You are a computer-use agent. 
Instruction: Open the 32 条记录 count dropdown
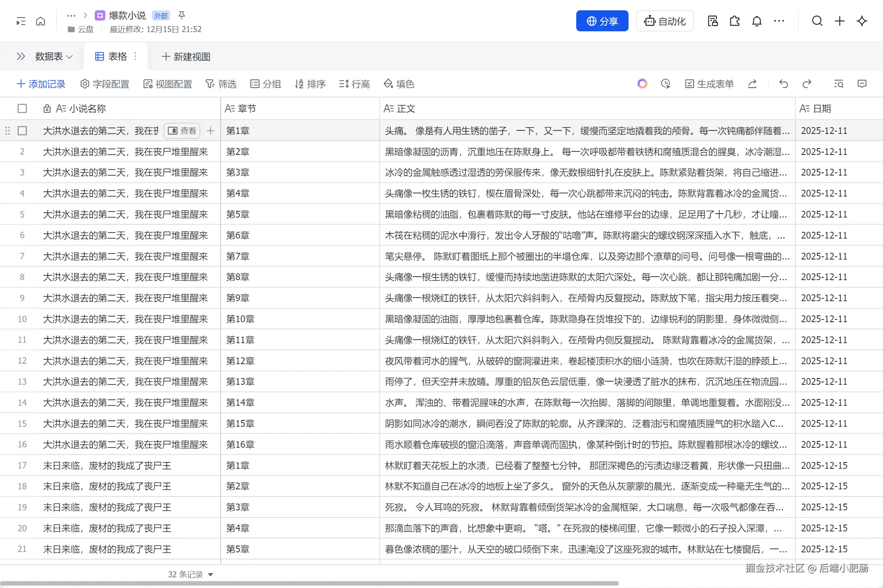190,575
